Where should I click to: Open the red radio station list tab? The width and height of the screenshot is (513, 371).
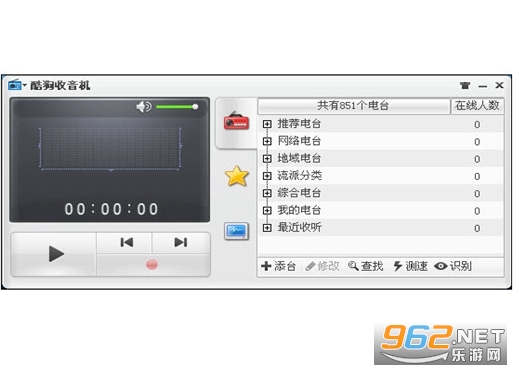pos(236,122)
